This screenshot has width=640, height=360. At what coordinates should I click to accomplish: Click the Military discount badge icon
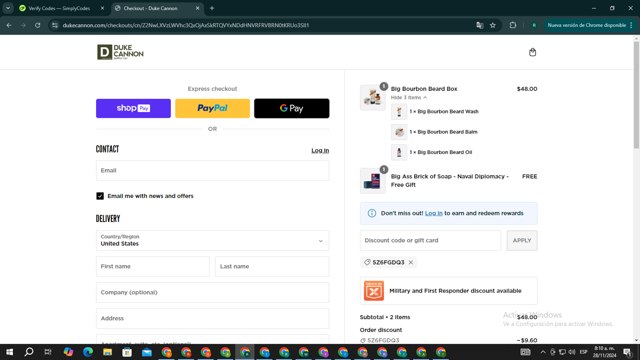coord(373,291)
